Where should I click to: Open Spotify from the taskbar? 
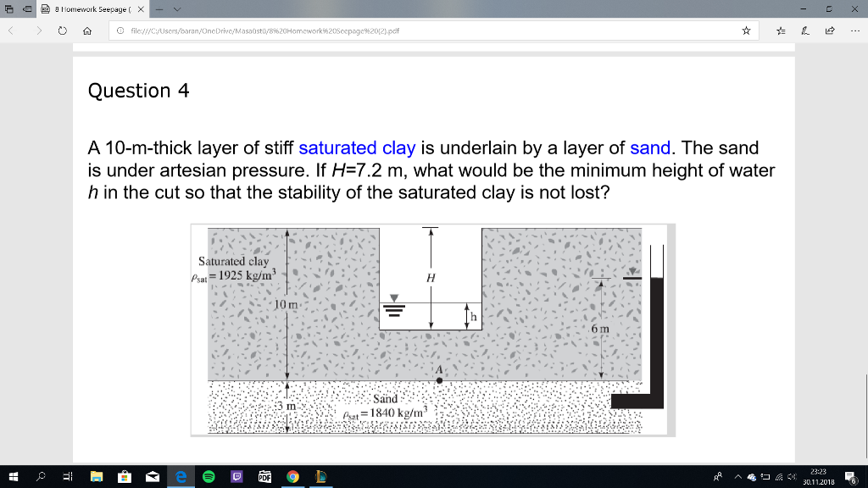[208, 477]
